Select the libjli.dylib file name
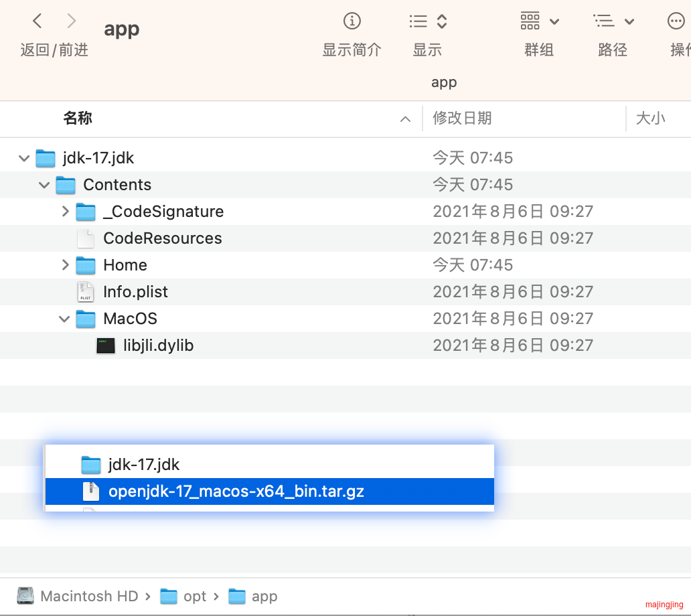Image resolution: width=691 pixels, height=616 pixels. coord(158,345)
